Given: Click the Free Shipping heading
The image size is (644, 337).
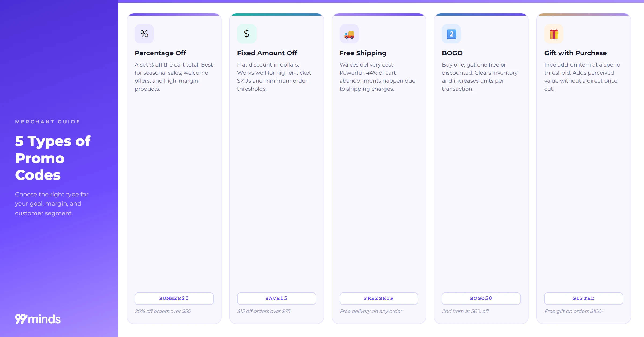Looking at the screenshot, I should point(363,53).
